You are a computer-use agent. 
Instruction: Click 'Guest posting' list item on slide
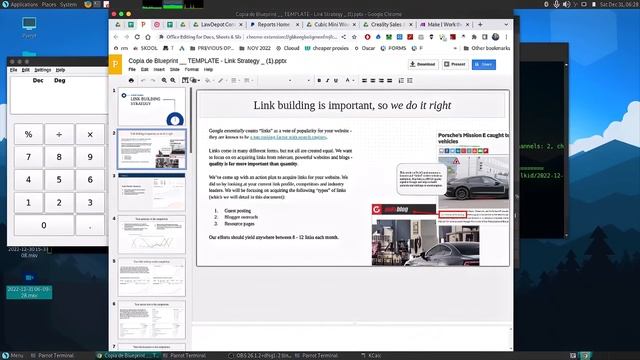click(238, 211)
